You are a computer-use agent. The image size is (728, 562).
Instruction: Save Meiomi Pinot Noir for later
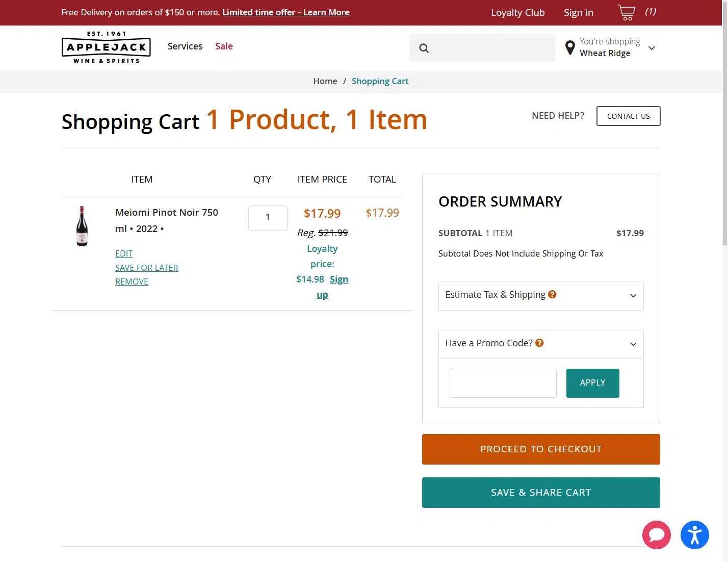tap(146, 268)
